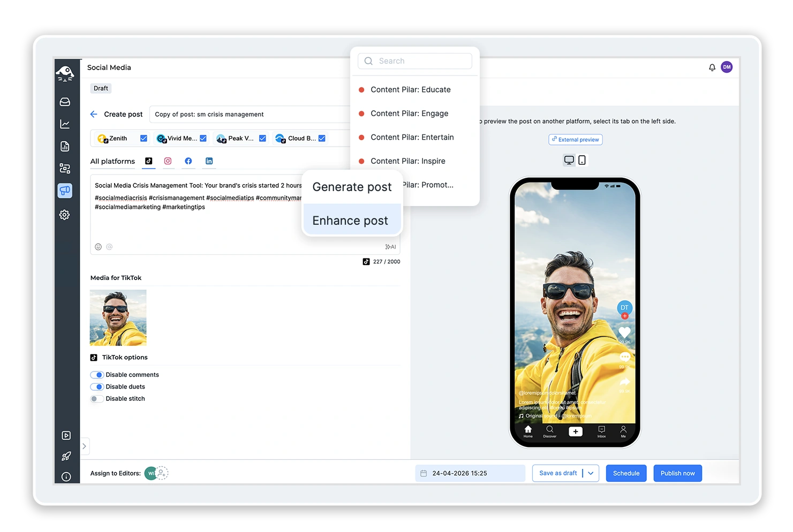
Task: Click the rocket icon in sidebar
Action: 66,456
